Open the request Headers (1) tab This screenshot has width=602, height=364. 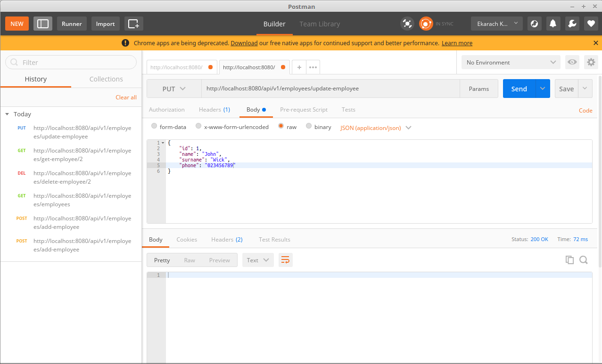pos(214,109)
